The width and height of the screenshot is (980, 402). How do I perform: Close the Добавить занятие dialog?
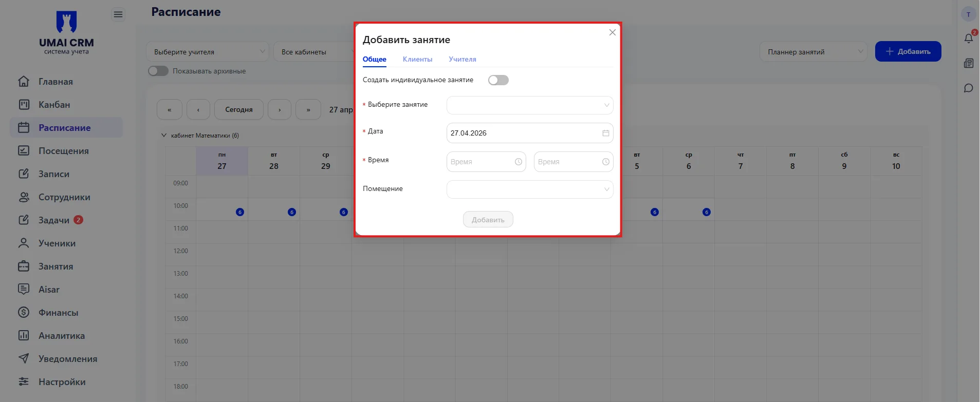(x=612, y=32)
